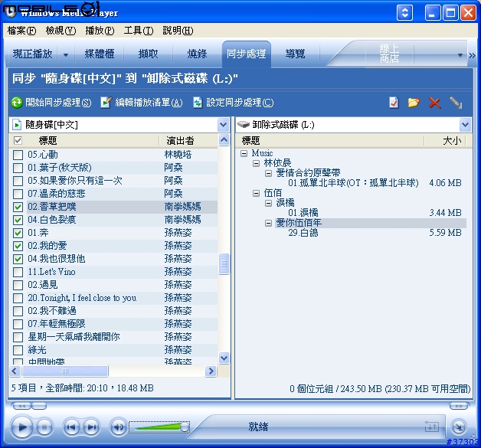Collapse the 愛你伍佰年 album node

coord(268,223)
